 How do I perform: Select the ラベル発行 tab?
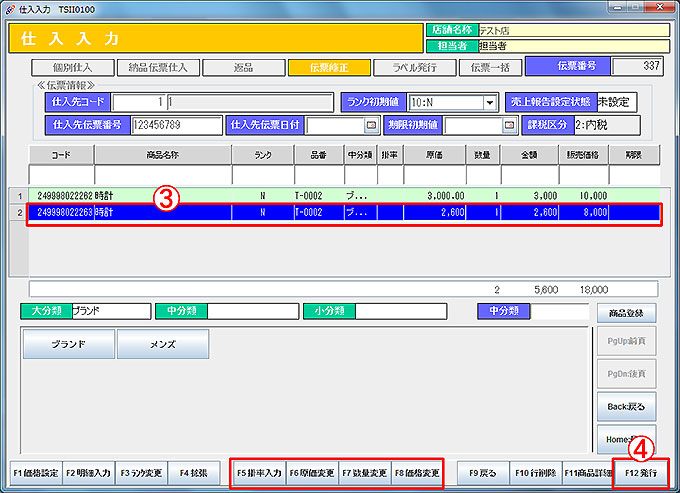(x=414, y=68)
